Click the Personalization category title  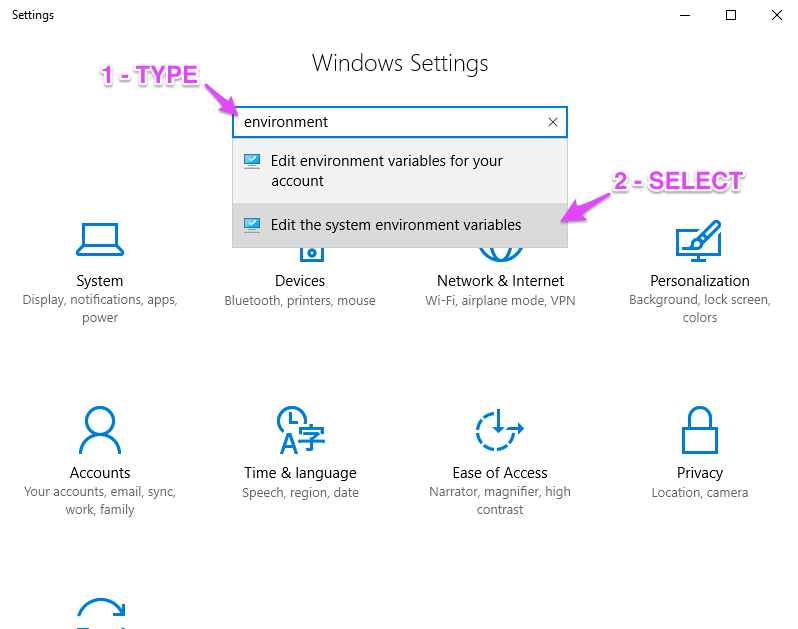click(x=700, y=281)
